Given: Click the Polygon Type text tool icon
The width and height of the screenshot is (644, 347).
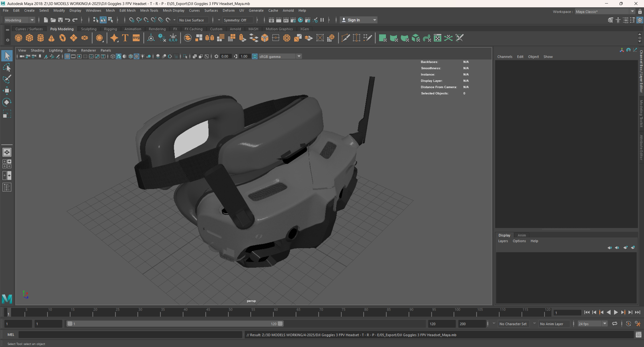Looking at the screenshot, I should [x=125, y=38].
